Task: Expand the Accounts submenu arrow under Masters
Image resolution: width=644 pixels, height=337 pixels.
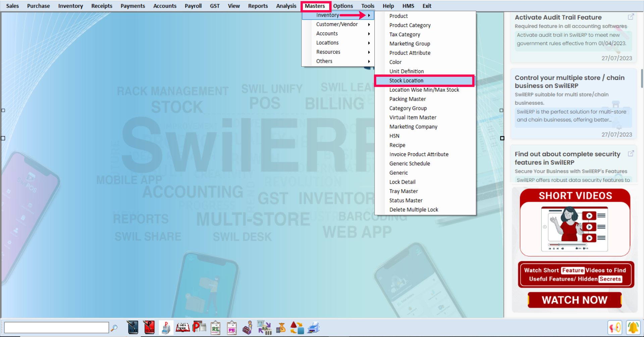Action: click(369, 34)
